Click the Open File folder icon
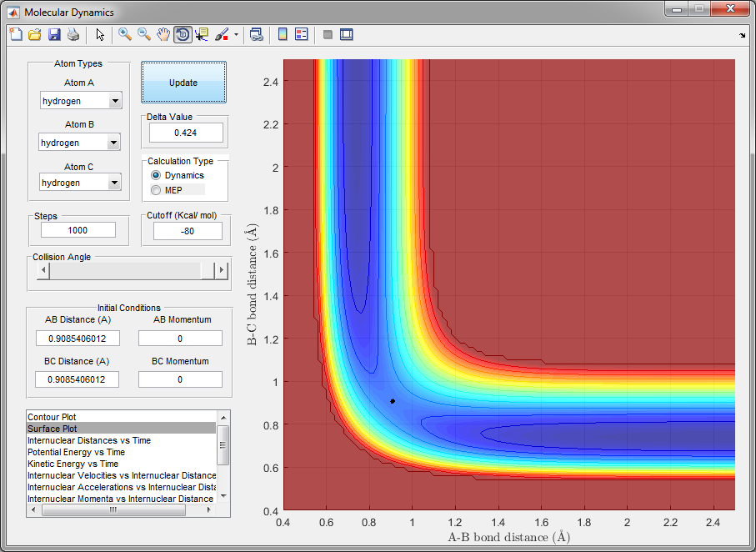The image size is (756, 552). click(x=35, y=35)
